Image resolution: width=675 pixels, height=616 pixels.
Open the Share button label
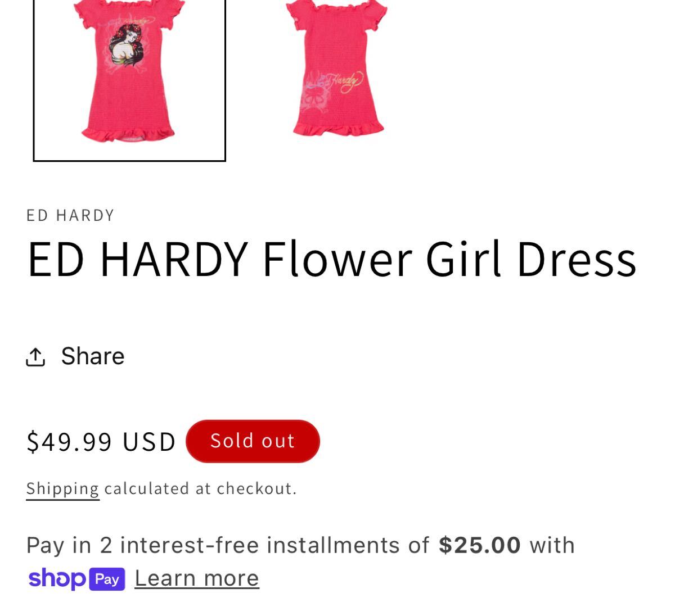(93, 356)
